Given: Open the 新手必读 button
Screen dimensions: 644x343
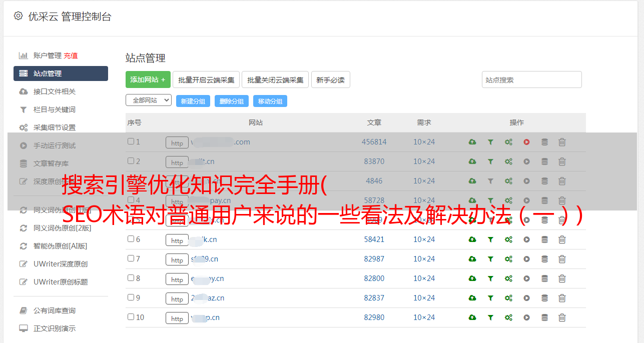Looking at the screenshot, I should pyautogui.click(x=331, y=79).
